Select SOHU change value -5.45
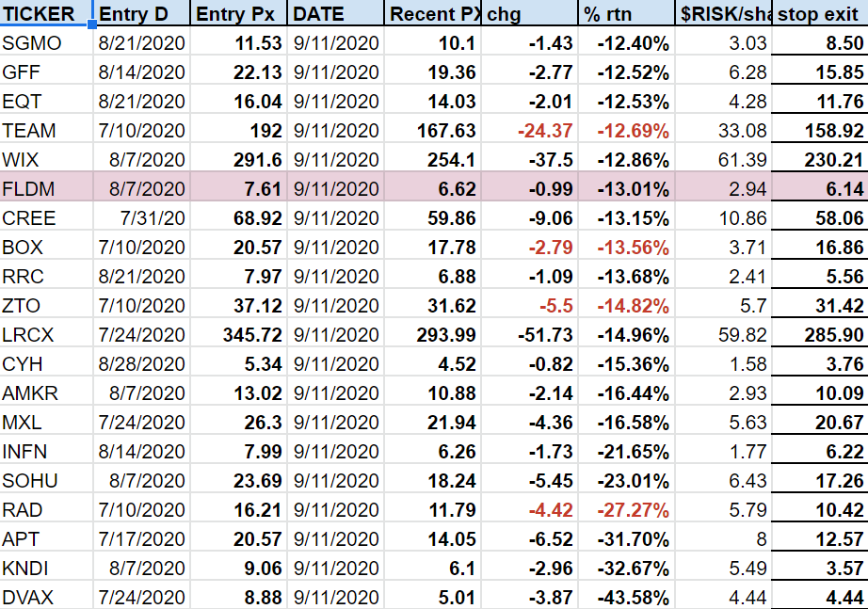This screenshot has width=868, height=609. pos(550,481)
